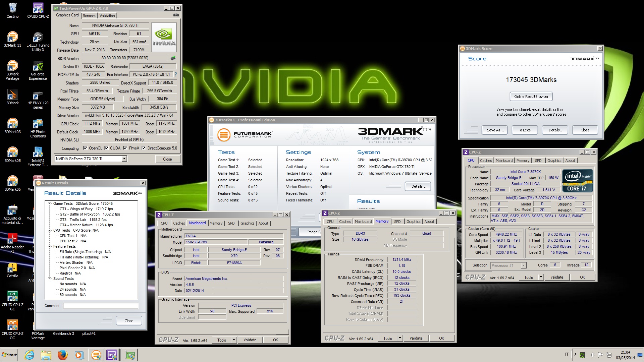Switch to the Sensors tab in GPU-Z
Image resolution: width=644 pixels, height=362 pixels.
[89, 16]
